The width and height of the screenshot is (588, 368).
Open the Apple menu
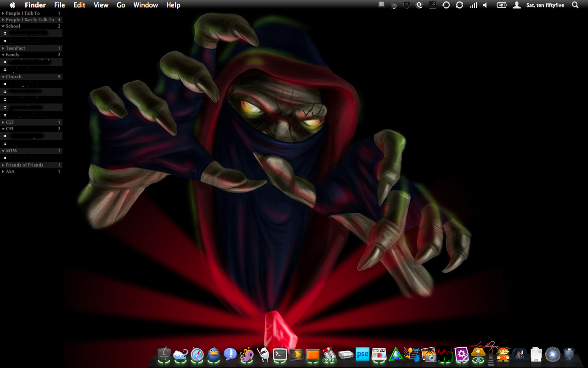pos(12,5)
